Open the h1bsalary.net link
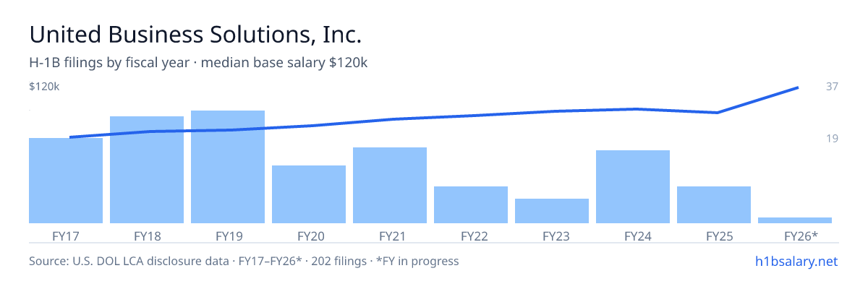868x289 pixels. [x=795, y=261]
